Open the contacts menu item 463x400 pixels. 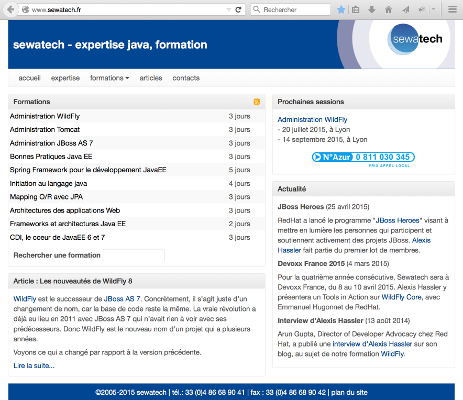(x=186, y=78)
